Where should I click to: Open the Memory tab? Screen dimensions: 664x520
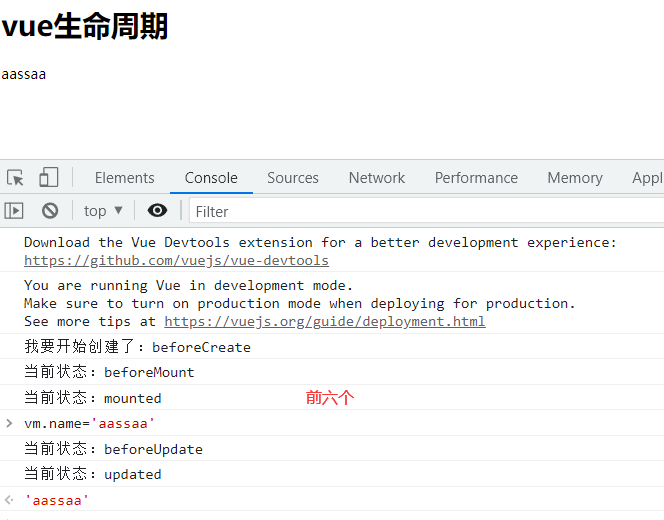point(575,178)
